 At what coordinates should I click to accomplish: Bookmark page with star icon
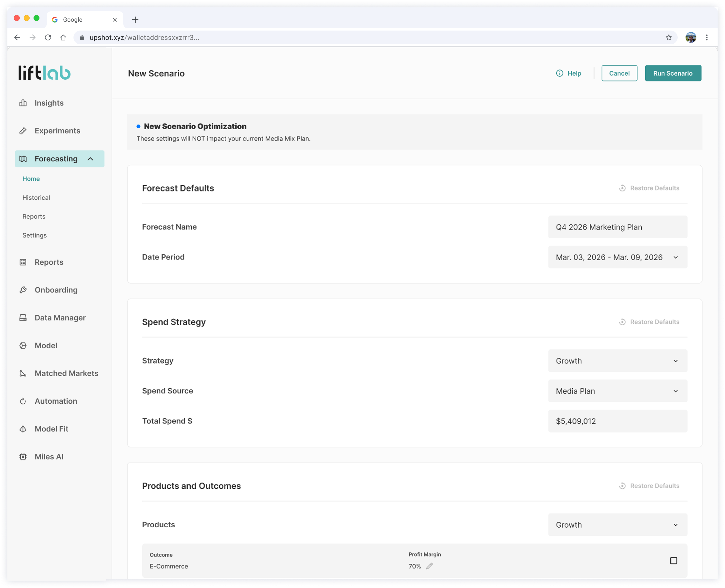pyautogui.click(x=668, y=38)
